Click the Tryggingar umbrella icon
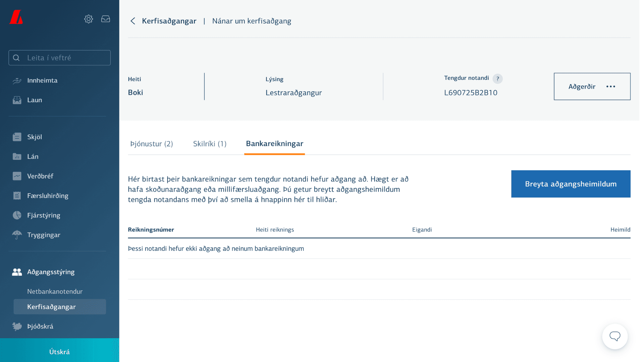Screen dimensions: 644x362 (x=17, y=235)
